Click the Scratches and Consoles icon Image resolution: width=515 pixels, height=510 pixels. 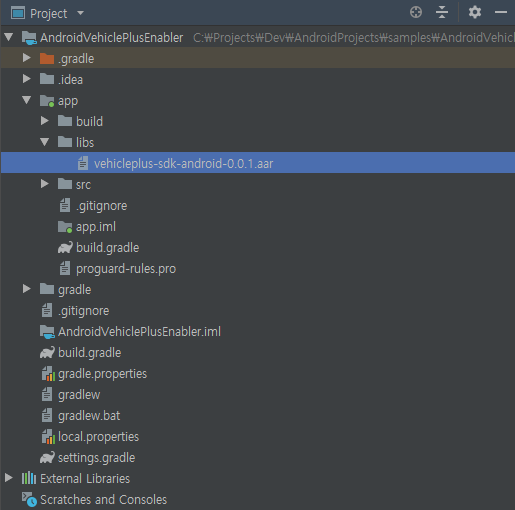click(29, 499)
